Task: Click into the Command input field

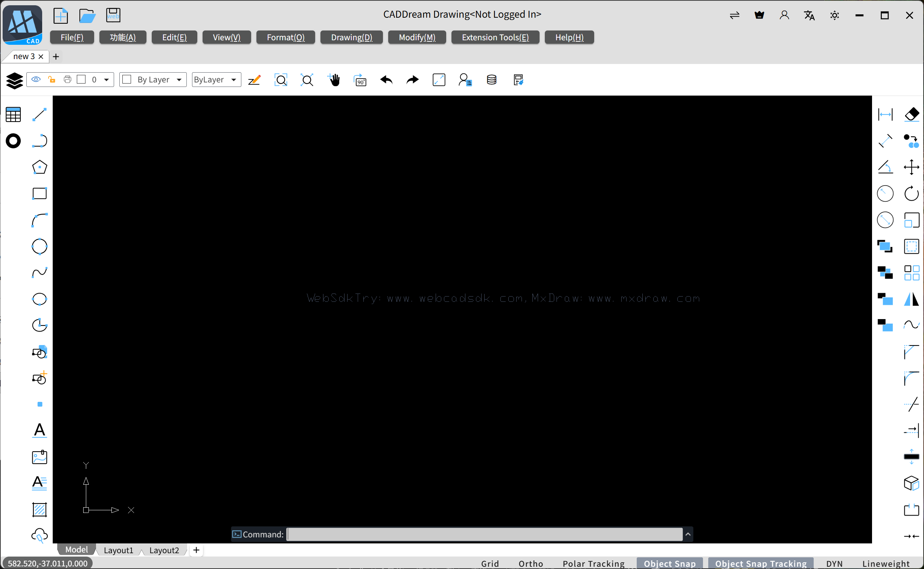Action: point(485,534)
